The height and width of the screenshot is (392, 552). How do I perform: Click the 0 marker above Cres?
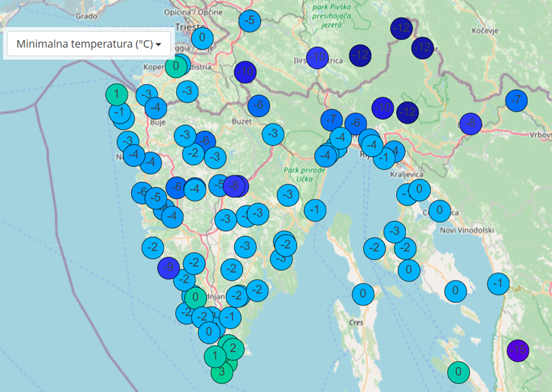point(362,294)
